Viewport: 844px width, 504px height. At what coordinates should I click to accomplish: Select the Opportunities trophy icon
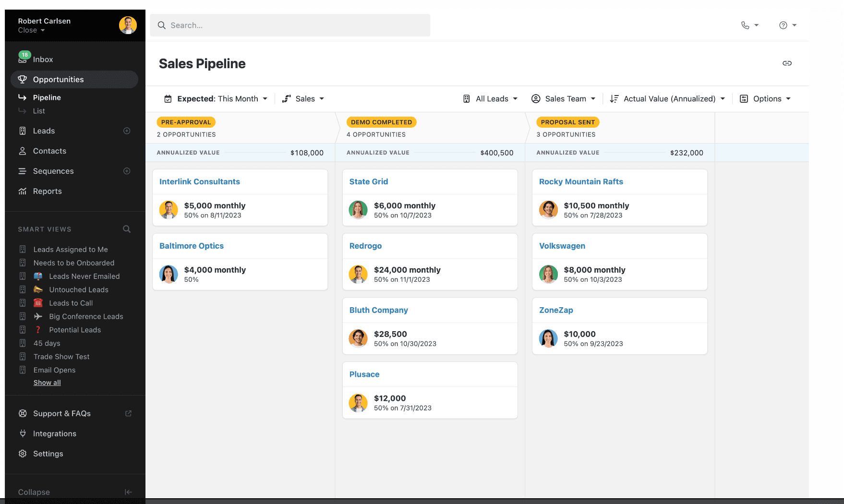pos(22,79)
